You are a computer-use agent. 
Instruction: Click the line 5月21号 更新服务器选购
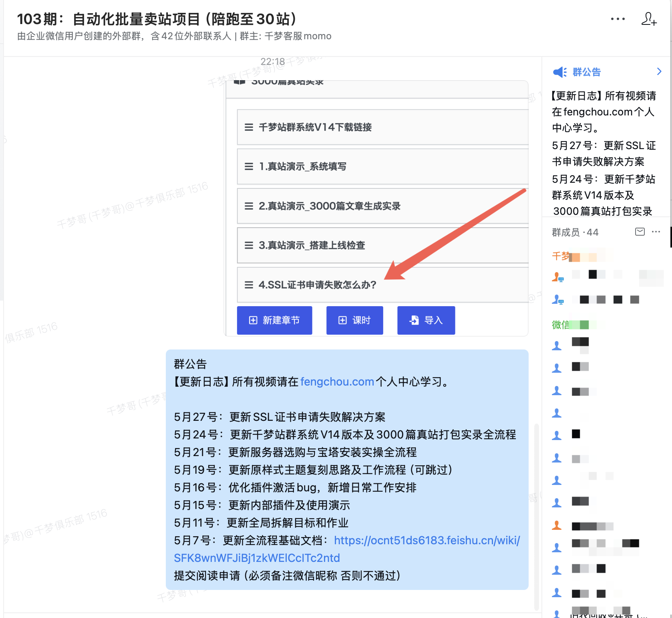pyautogui.click(x=295, y=452)
